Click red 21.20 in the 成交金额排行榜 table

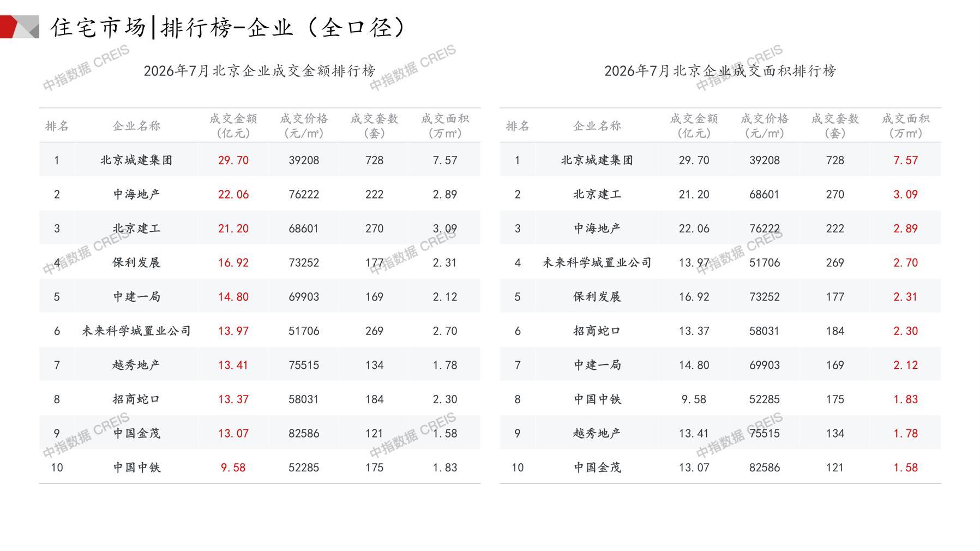pyautogui.click(x=233, y=229)
